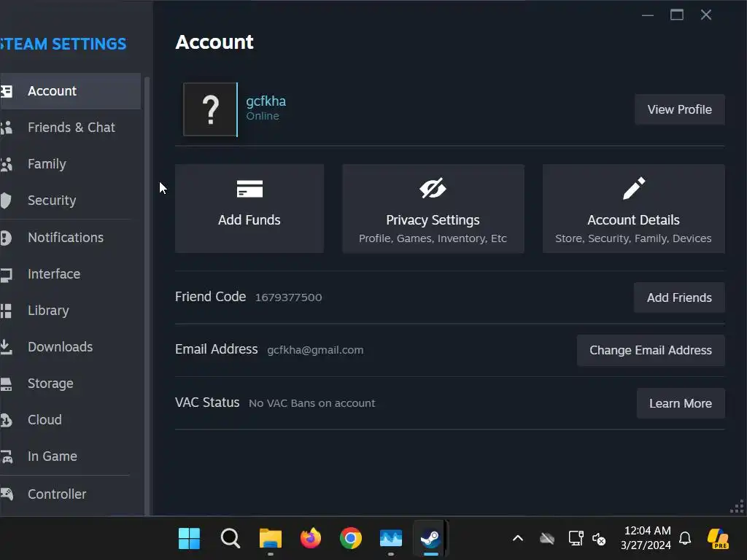Select the Account settings tab
Image resolution: width=747 pixels, height=560 pixels.
point(71,91)
